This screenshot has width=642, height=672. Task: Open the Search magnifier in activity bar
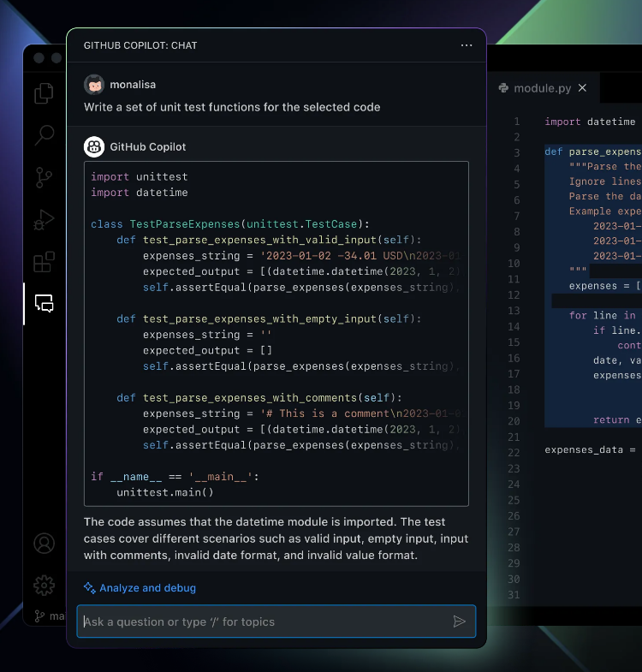tap(45, 135)
